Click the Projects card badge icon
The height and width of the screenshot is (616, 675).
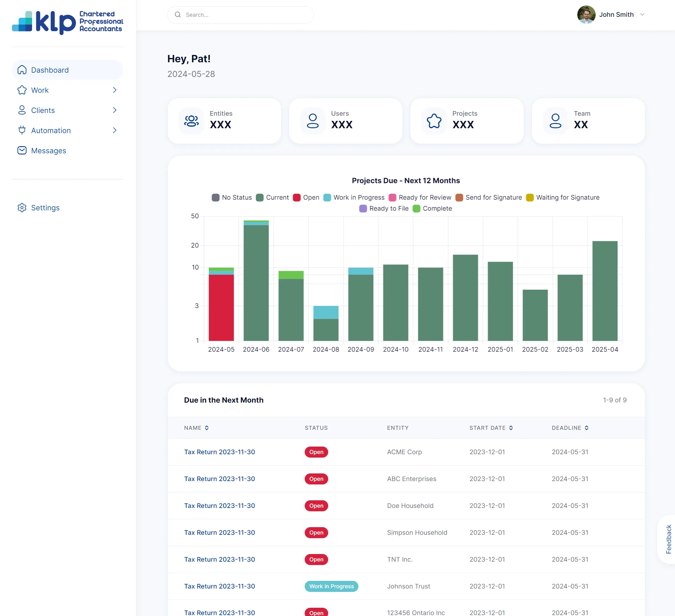434,121
